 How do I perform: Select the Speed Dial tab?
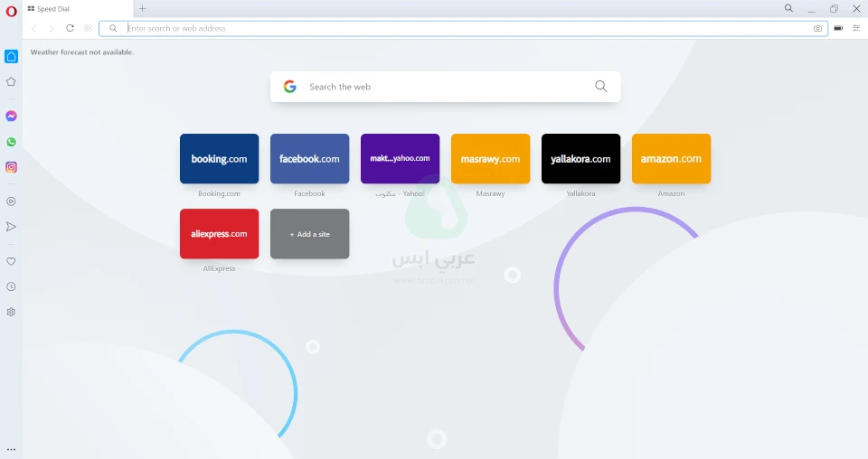click(x=77, y=9)
